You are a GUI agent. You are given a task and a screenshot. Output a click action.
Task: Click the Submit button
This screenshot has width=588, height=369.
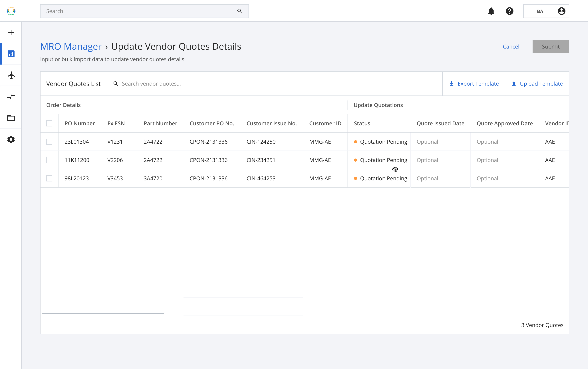click(x=551, y=47)
